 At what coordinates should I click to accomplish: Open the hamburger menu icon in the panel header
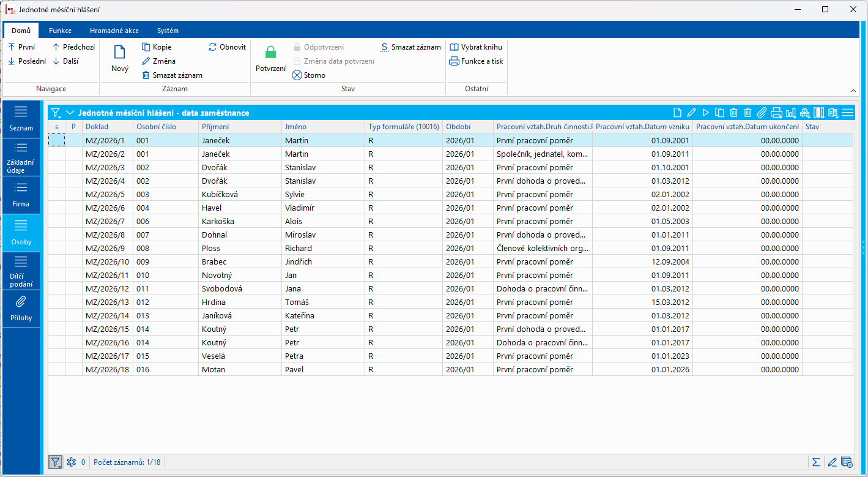[847, 113]
